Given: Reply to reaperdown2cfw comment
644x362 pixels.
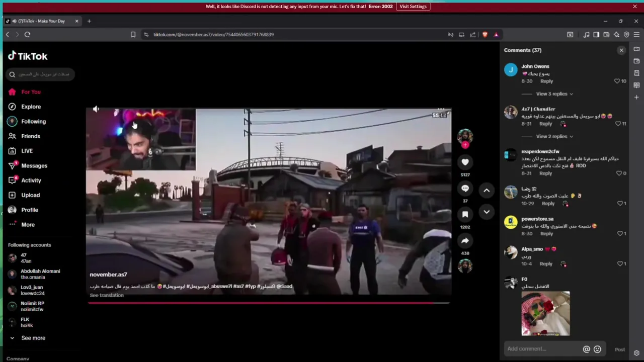Looking at the screenshot, I should [545, 173].
